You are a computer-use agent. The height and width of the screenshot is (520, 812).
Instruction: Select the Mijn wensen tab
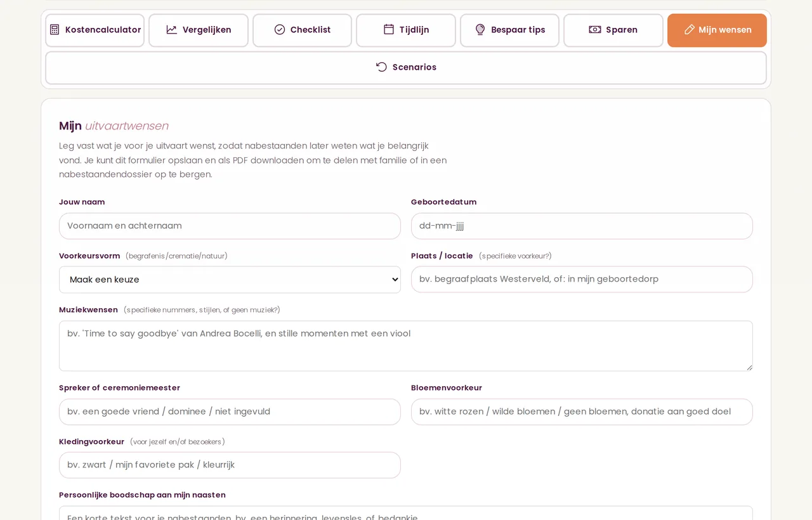(x=717, y=30)
